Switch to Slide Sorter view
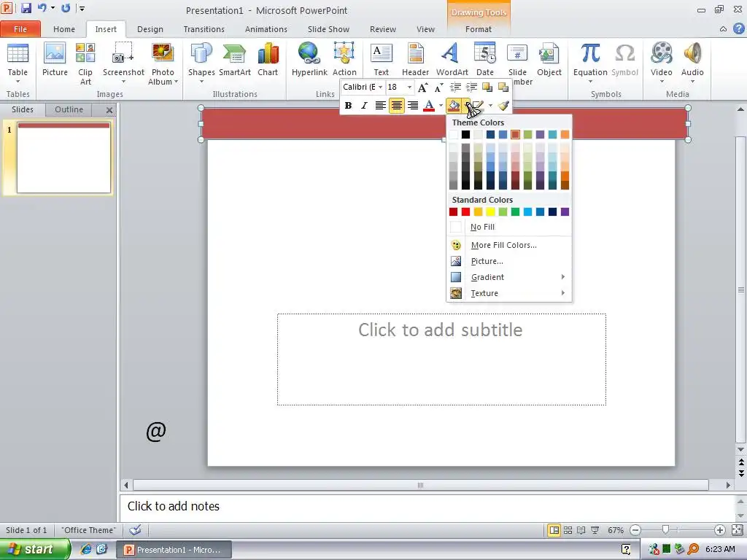747x560 pixels. 568,530
